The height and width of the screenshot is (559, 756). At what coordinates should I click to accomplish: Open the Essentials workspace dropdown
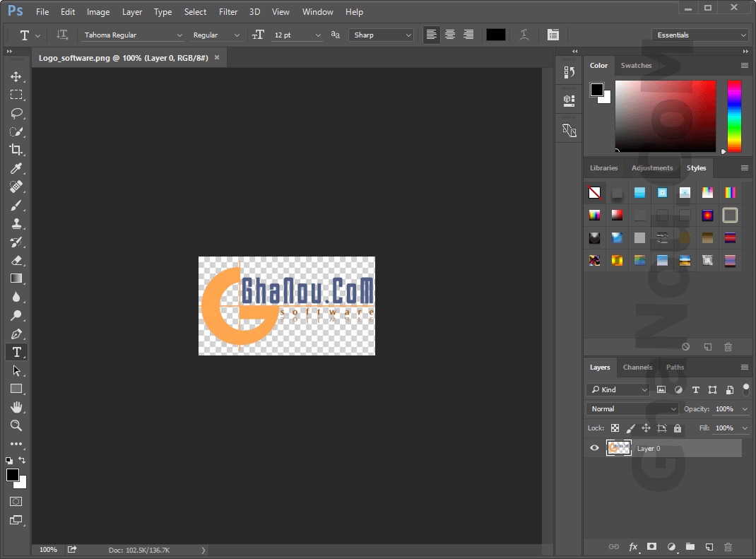(700, 35)
